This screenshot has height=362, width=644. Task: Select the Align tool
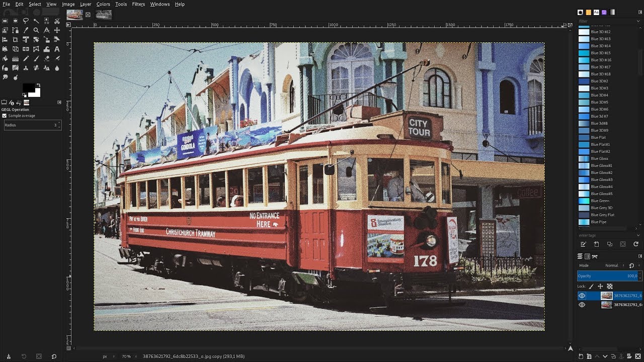point(5,40)
